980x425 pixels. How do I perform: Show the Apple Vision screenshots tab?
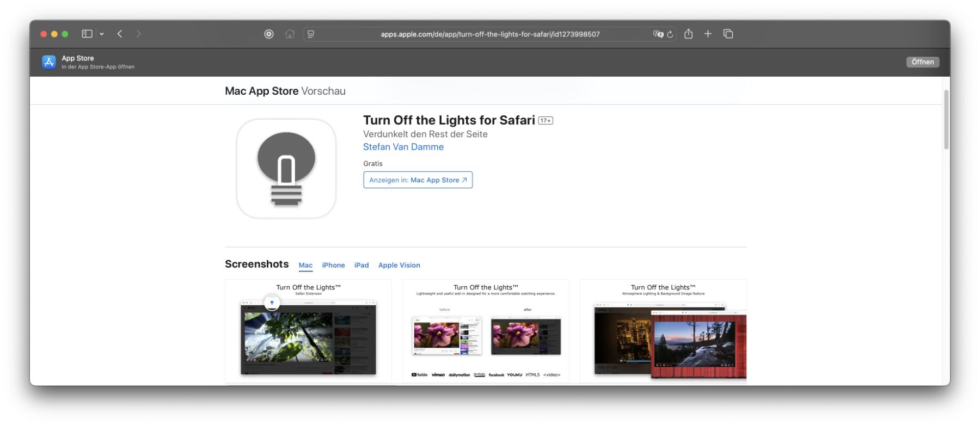click(x=399, y=265)
